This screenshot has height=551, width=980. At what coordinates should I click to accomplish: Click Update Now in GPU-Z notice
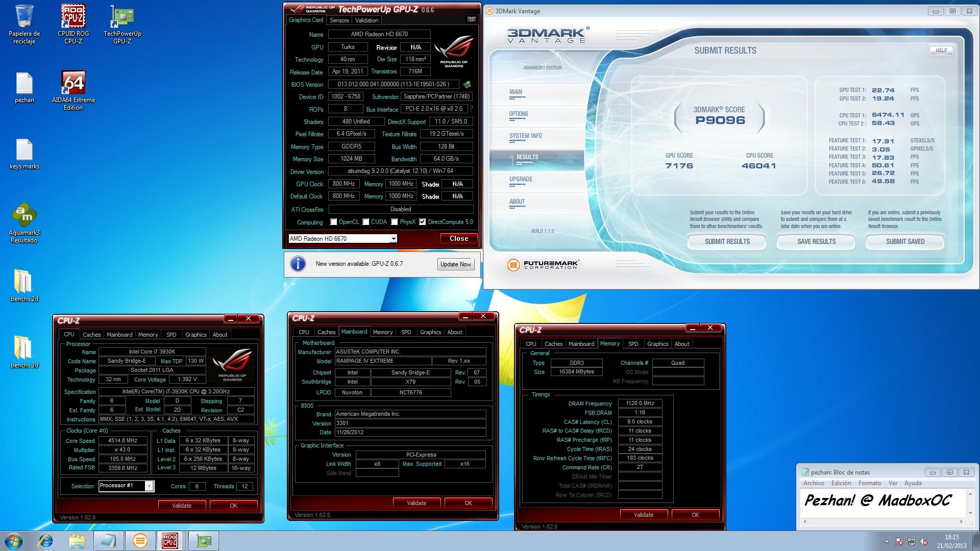pos(456,264)
